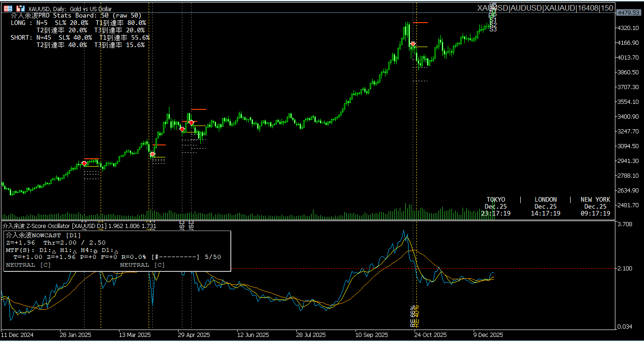Click the current price label 4479.53
The image size is (644, 342).
pos(628,13)
